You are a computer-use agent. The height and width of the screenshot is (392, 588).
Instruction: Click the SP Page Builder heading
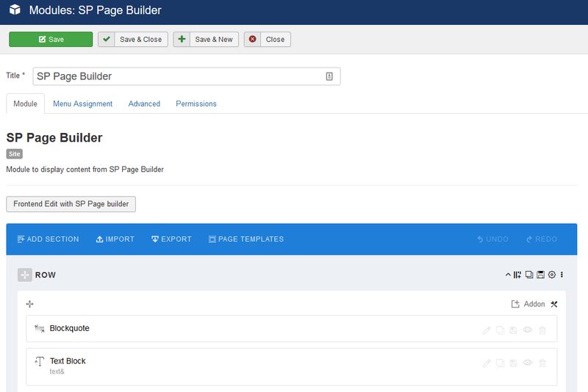click(54, 138)
